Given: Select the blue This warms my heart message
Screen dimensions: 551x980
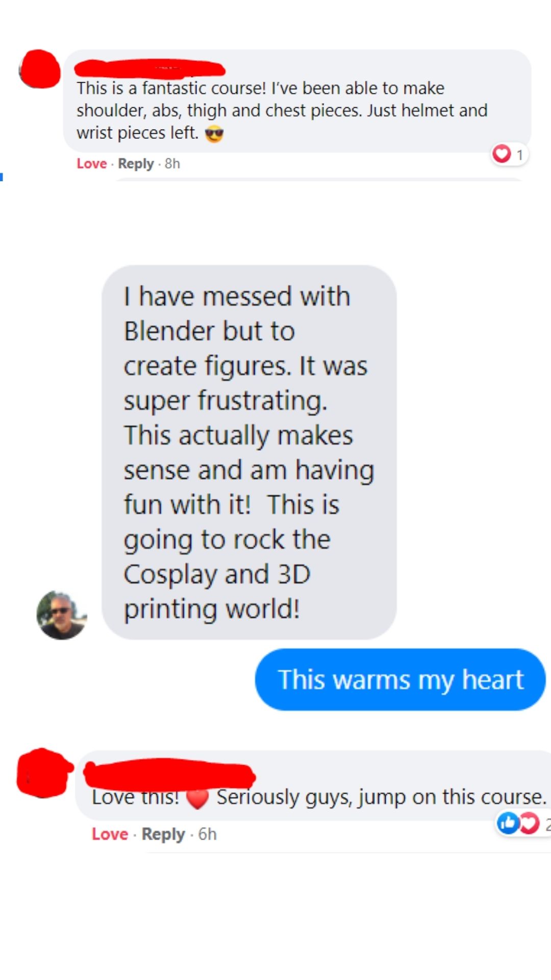Looking at the screenshot, I should (x=400, y=679).
